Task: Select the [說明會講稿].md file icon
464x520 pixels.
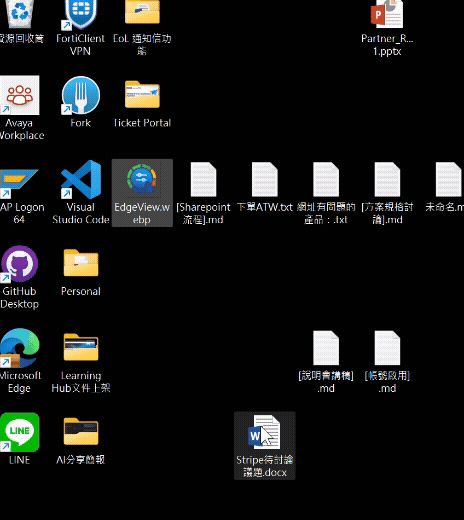Action: pos(326,348)
